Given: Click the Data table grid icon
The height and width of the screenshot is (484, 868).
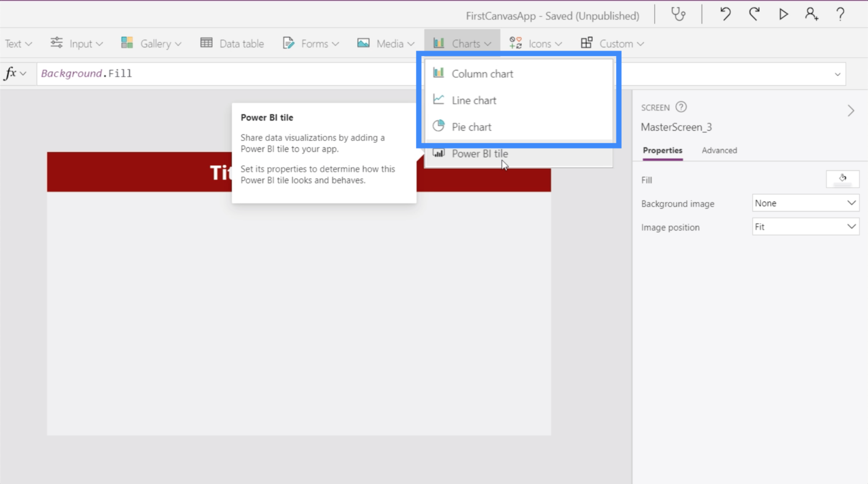Looking at the screenshot, I should tap(206, 43).
